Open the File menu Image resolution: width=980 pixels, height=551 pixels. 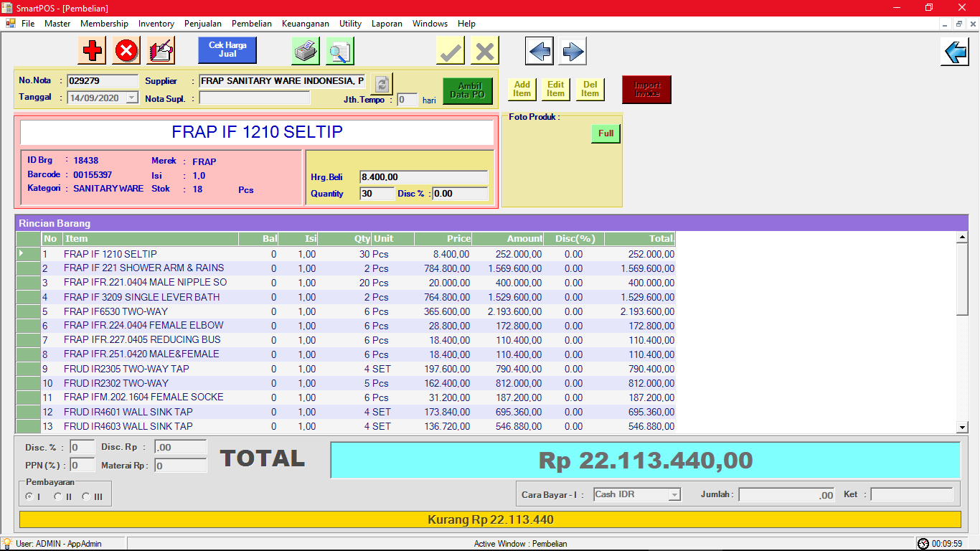[28, 24]
